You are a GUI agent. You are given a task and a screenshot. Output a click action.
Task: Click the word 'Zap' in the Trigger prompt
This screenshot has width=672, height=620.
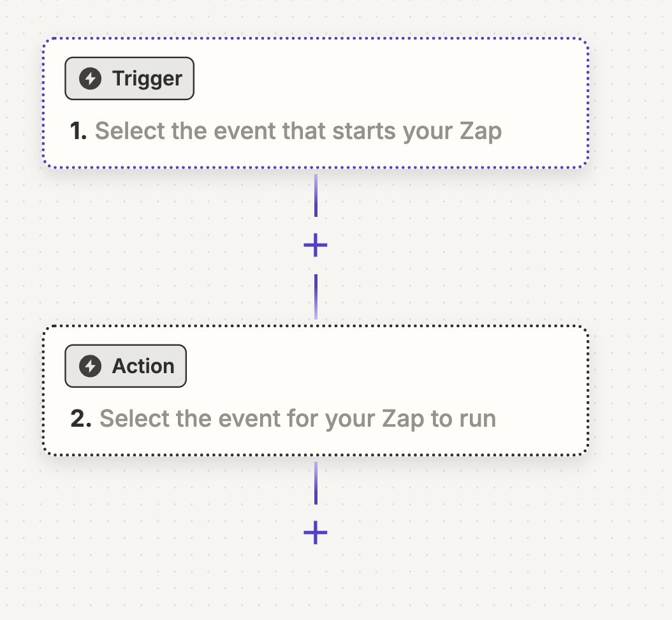tap(480, 131)
